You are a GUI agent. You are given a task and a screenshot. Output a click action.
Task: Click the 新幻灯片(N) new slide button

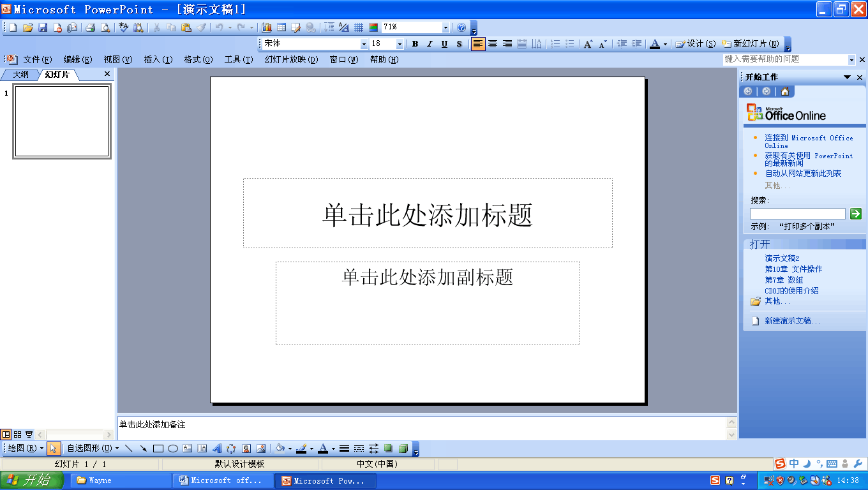751,44
